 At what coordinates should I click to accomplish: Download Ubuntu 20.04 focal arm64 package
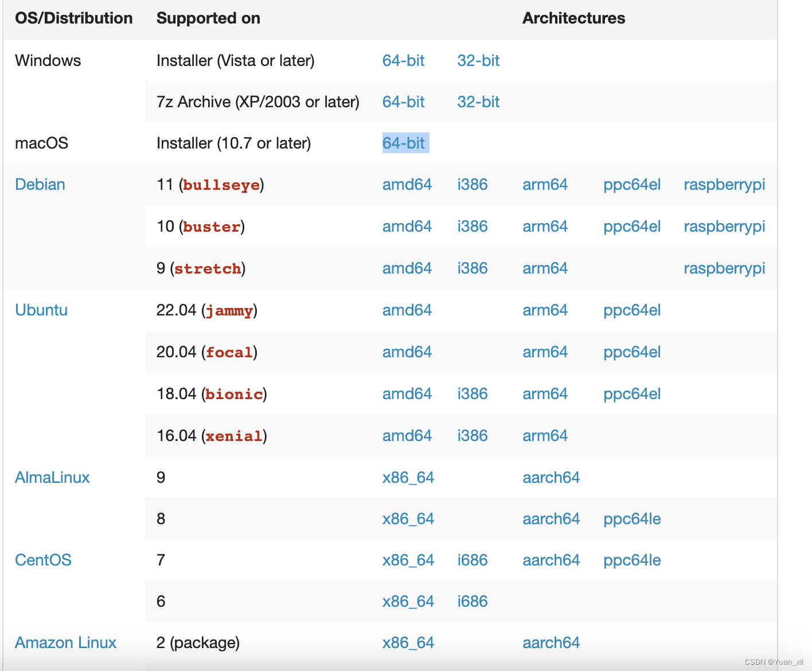tap(545, 352)
